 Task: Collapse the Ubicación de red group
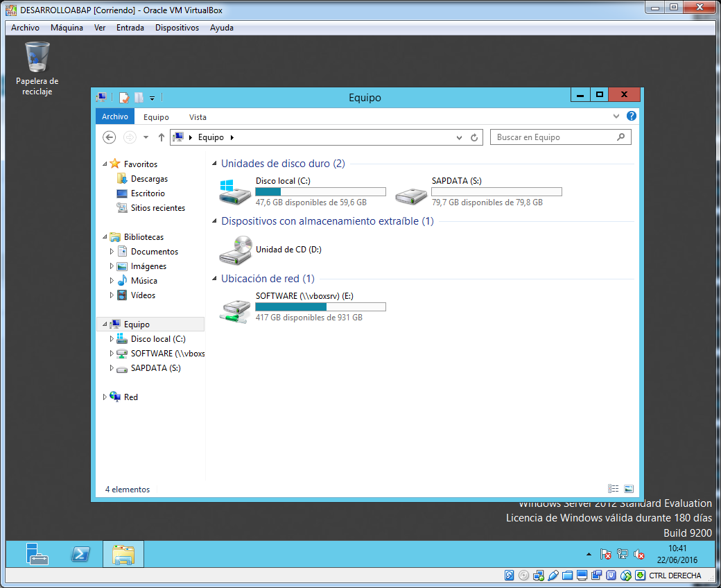[214, 279]
